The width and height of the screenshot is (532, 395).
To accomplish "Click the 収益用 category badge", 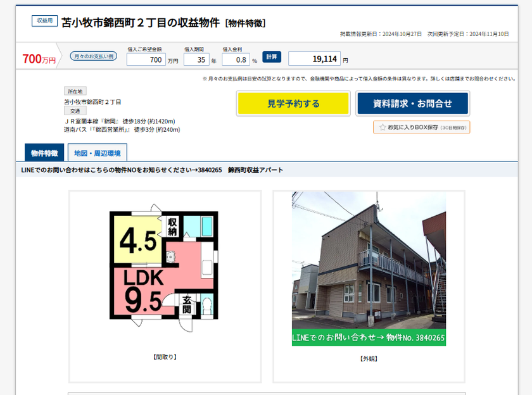I will [x=44, y=21].
